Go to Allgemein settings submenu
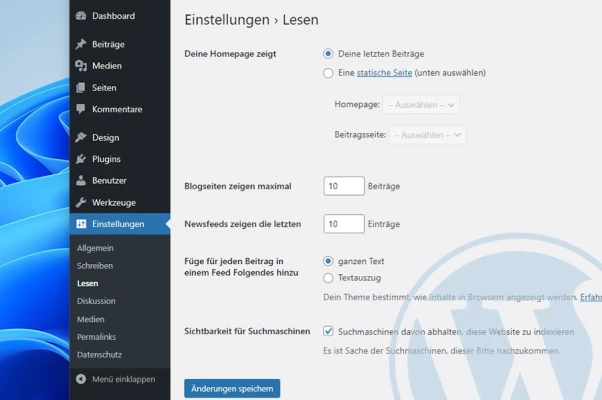This screenshot has width=602, height=400. pyautogui.click(x=95, y=248)
